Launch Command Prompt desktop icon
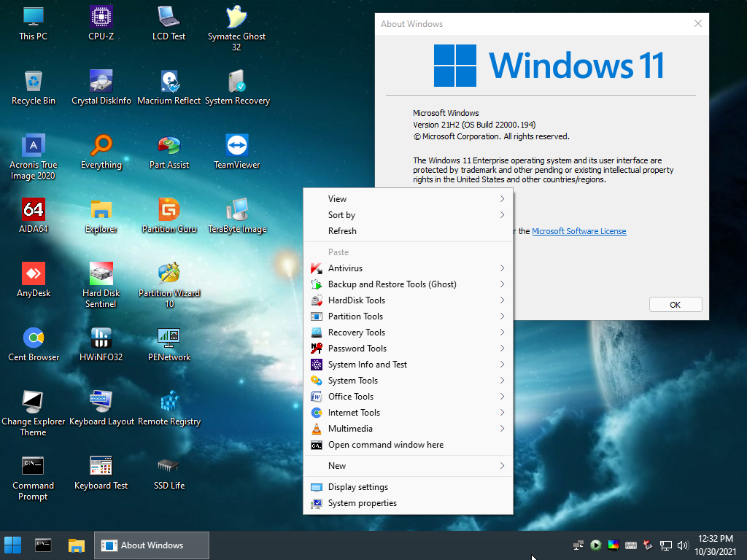Viewport: 747px width, 560px height. [x=34, y=478]
